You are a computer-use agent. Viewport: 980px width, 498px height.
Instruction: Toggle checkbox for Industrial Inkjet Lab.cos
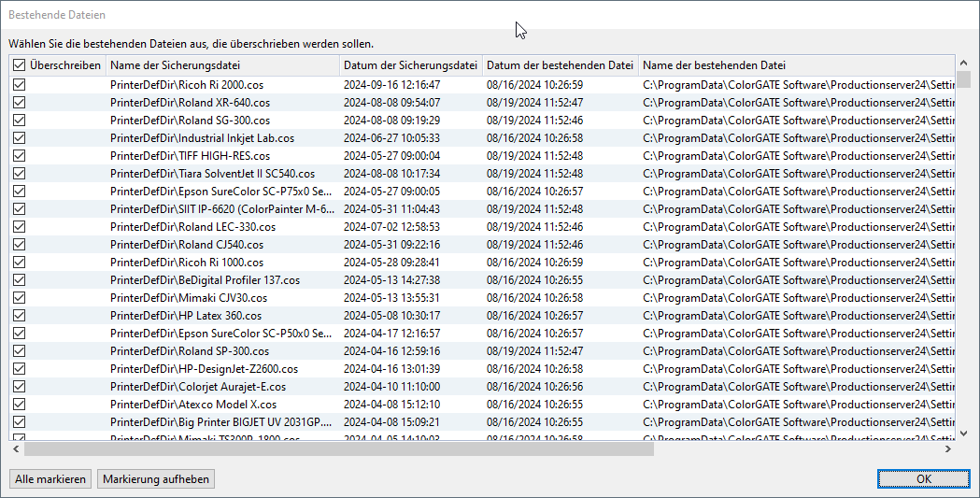point(19,138)
